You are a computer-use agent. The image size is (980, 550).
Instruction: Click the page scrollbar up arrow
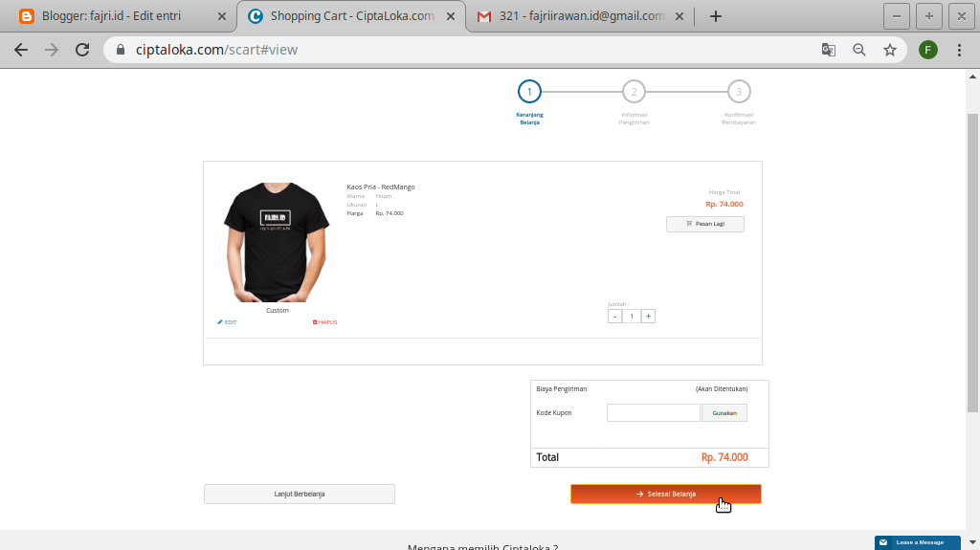tap(972, 77)
